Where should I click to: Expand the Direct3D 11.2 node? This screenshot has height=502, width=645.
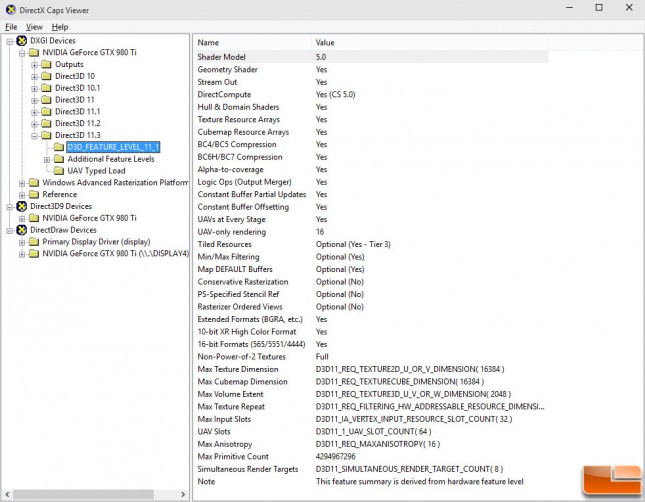[35, 124]
